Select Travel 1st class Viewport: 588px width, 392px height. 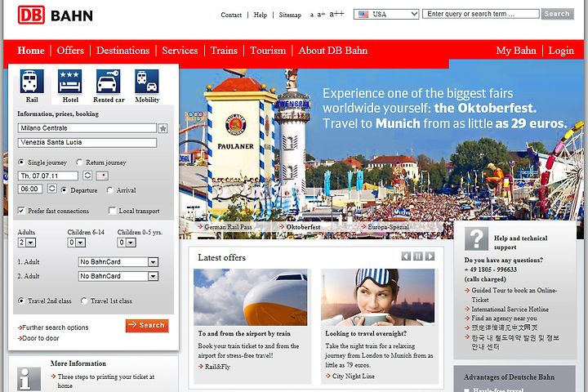point(84,301)
